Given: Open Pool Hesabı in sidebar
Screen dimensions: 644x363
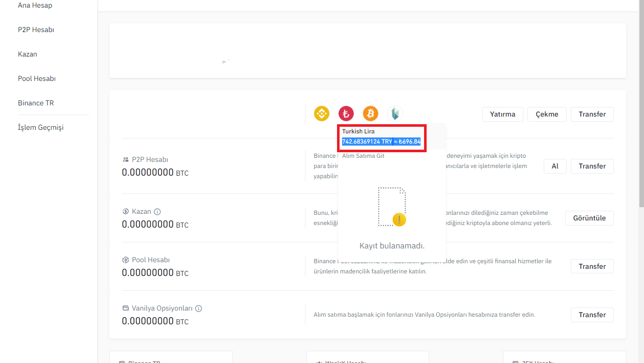Looking at the screenshot, I should (37, 78).
